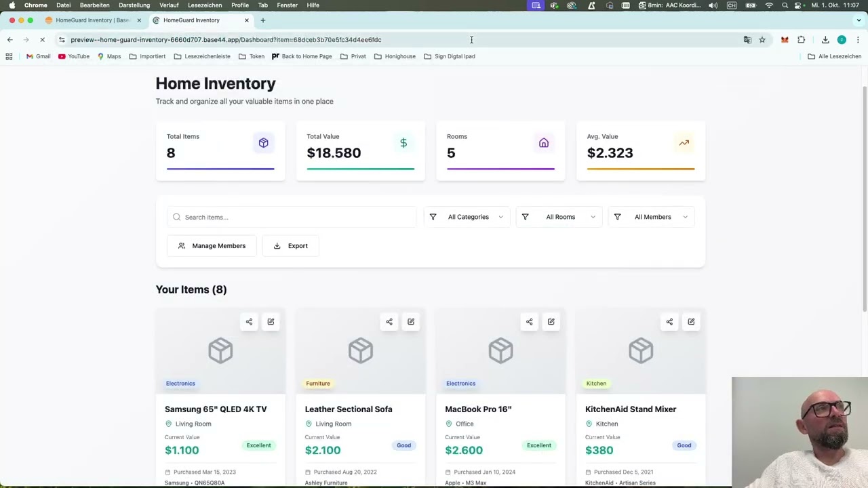Click the Total Items box icon
The image size is (868, 488).
pyautogui.click(x=263, y=143)
